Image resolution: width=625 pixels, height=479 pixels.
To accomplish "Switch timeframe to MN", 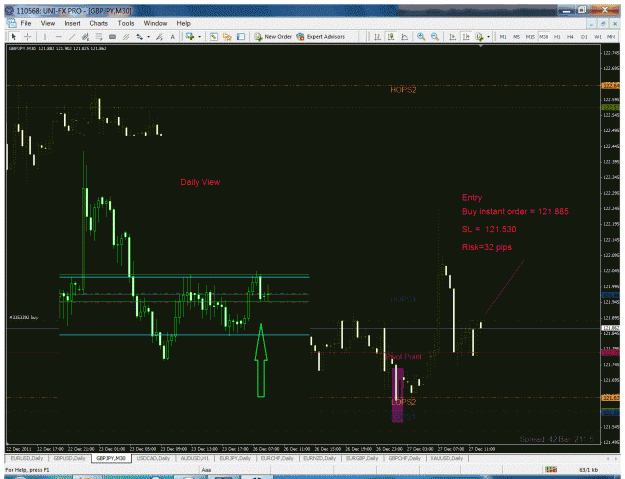I will [611, 37].
